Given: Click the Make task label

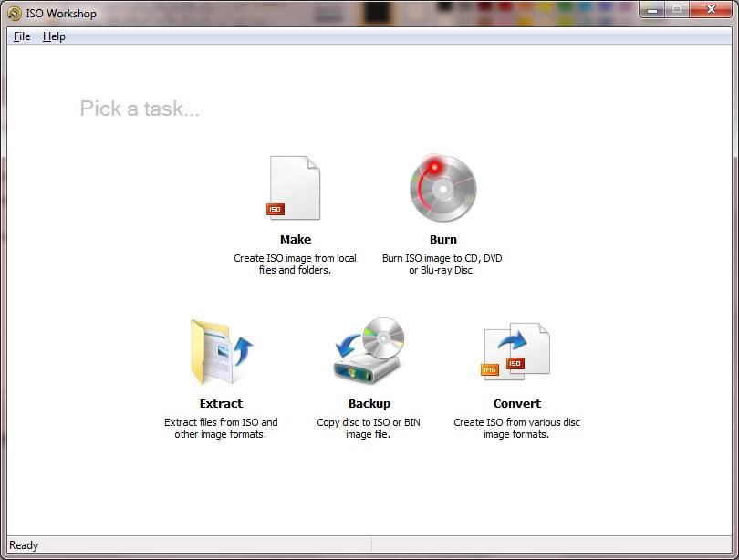Looking at the screenshot, I should [294, 239].
